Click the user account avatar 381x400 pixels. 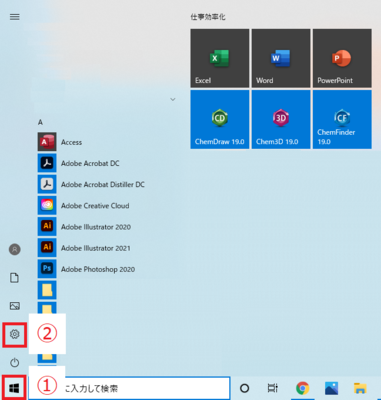pos(14,249)
